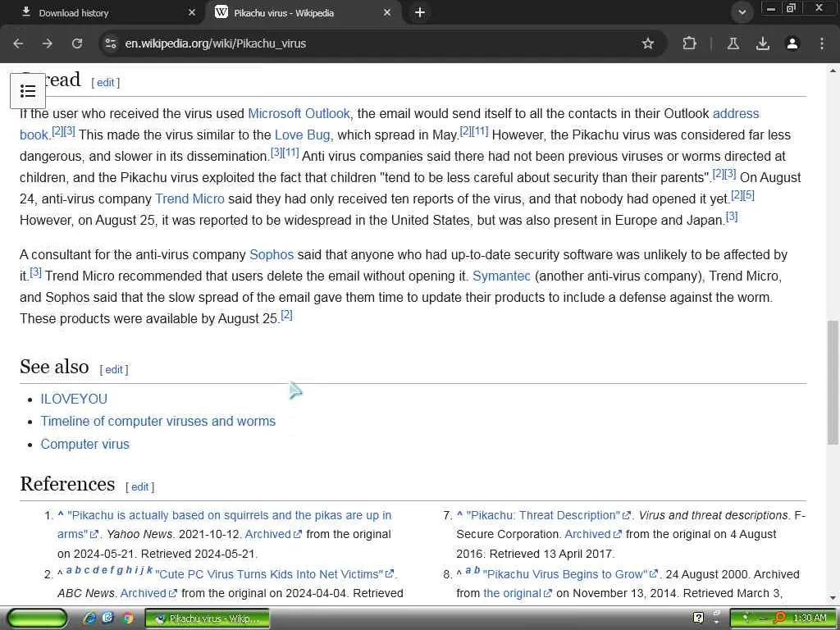
Task: Open Chrome Labs flask icon
Action: (733, 44)
